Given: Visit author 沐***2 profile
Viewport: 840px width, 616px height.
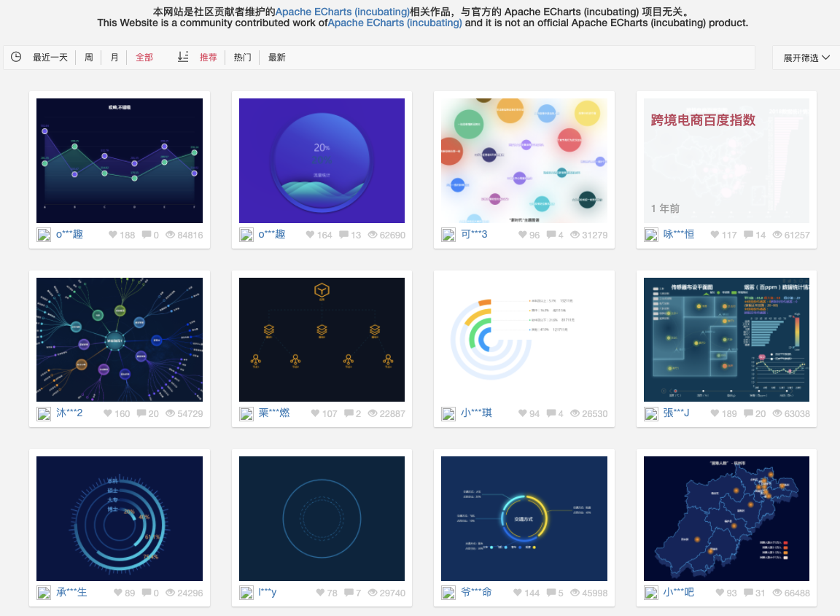Looking at the screenshot, I should [x=70, y=413].
